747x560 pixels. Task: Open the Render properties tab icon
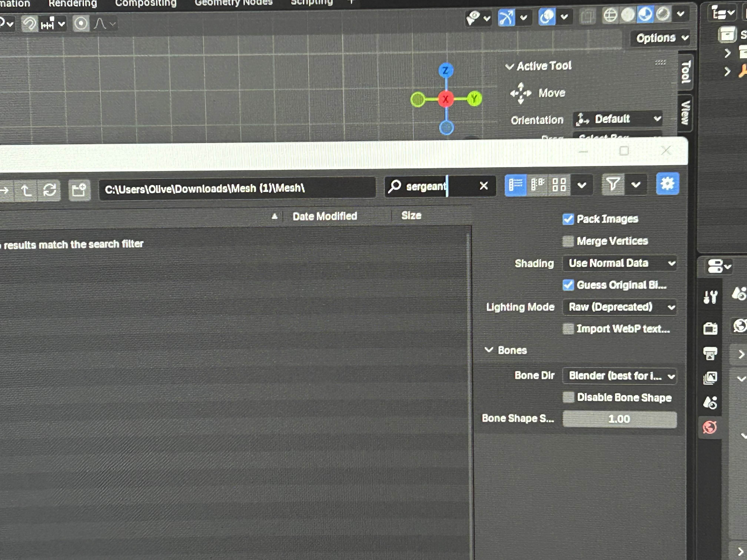710,328
